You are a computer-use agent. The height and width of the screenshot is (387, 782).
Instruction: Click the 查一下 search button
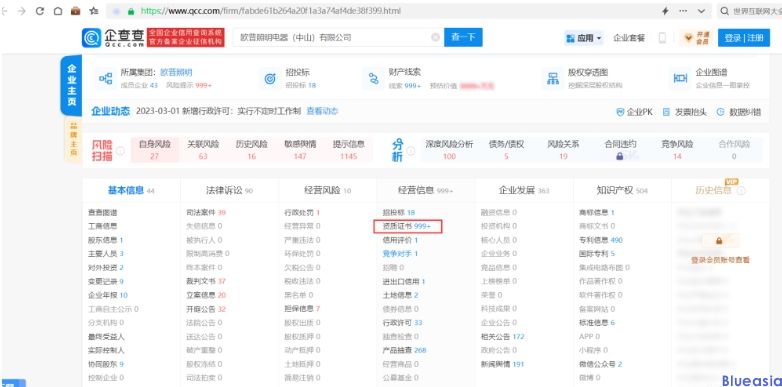point(463,37)
